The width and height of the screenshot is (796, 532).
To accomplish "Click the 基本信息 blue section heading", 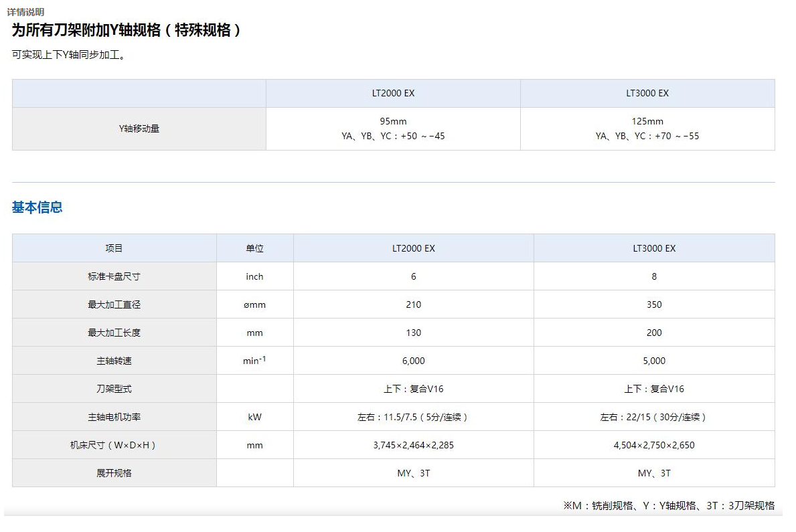I will (37, 207).
